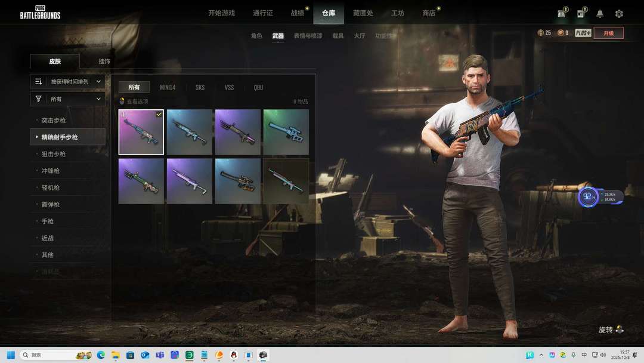Click 开始游戏 to start a game
This screenshot has height=363, width=644.
[221, 13]
